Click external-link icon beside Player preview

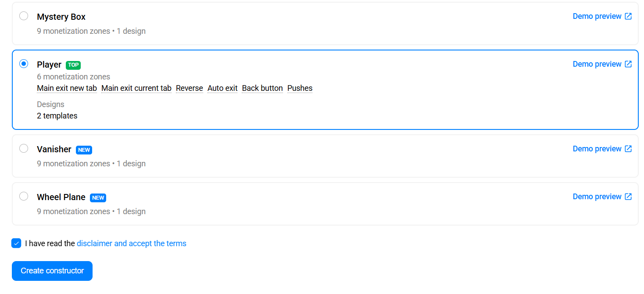628,64
